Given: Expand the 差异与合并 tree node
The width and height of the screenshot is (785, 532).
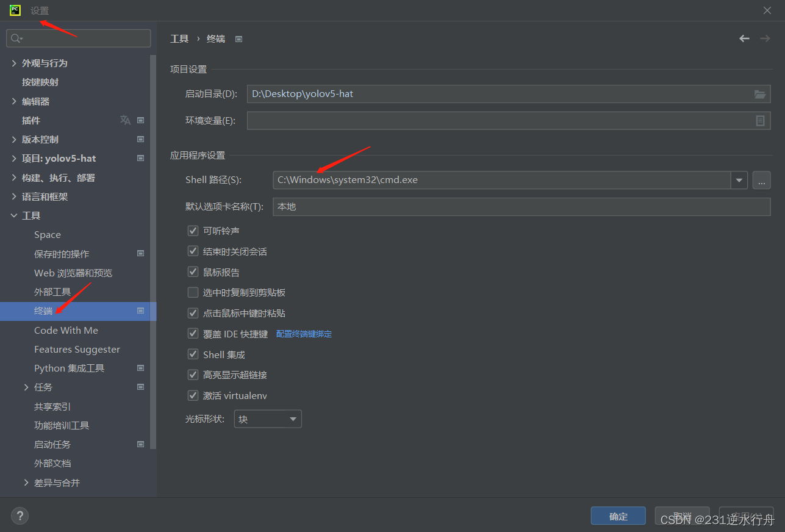Looking at the screenshot, I should click(26, 483).
